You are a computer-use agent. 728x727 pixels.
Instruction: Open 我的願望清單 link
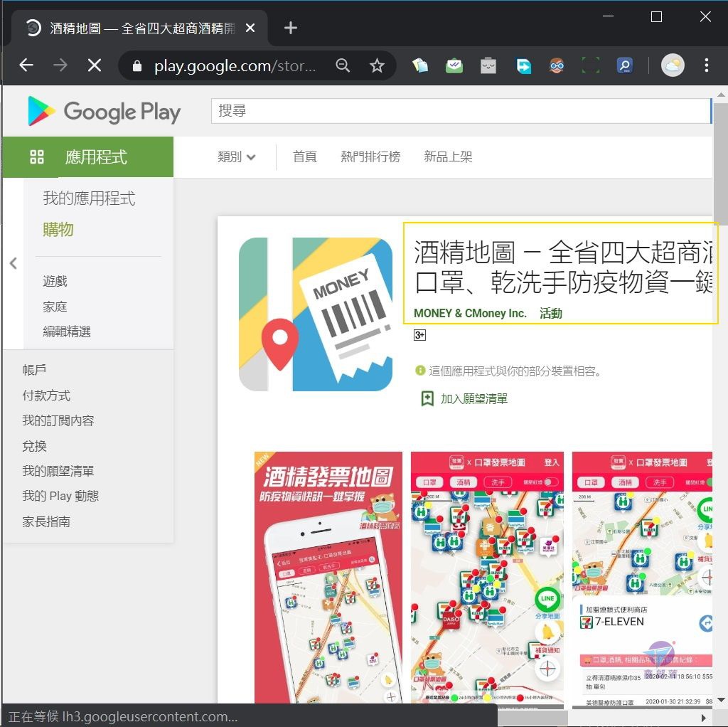pyautogui.click(x=58, y=471)
